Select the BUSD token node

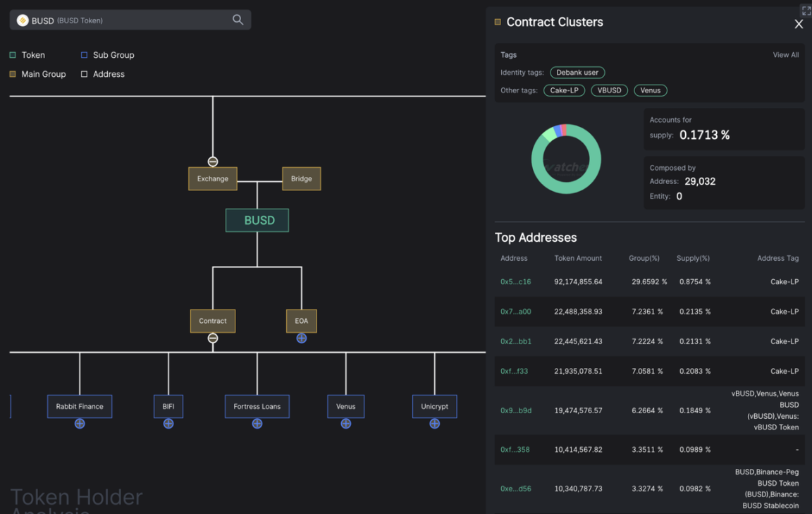(257, 220)
